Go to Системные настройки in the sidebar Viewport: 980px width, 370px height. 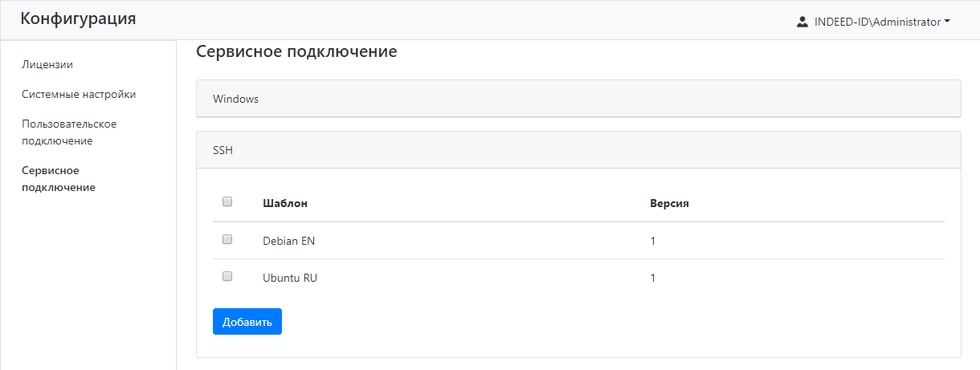[x=79, y=94]
